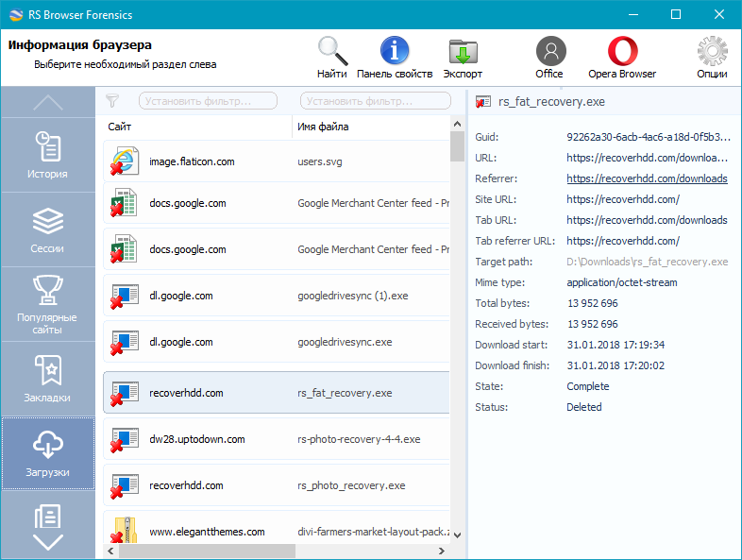Select rs_fat_recovery.exe in the list
Screen dimensions: 742x560
pos(277,393)
